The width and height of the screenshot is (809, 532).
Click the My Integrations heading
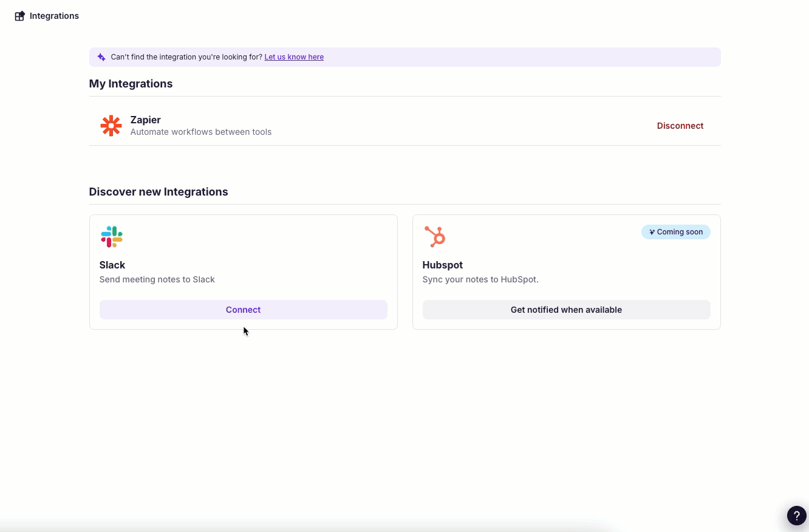click(x=131, y=84)
